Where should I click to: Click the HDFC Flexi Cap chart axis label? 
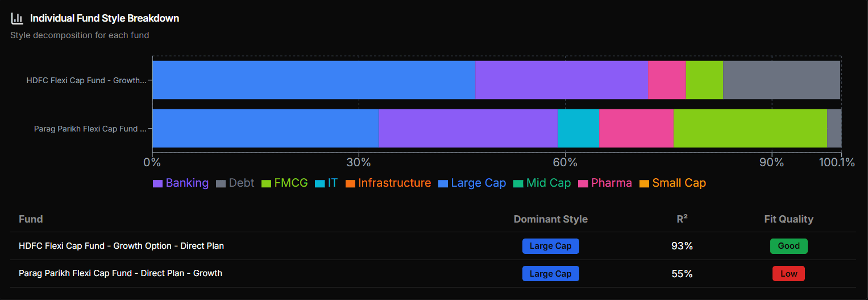pyautogui.click(x=86, y=80)
